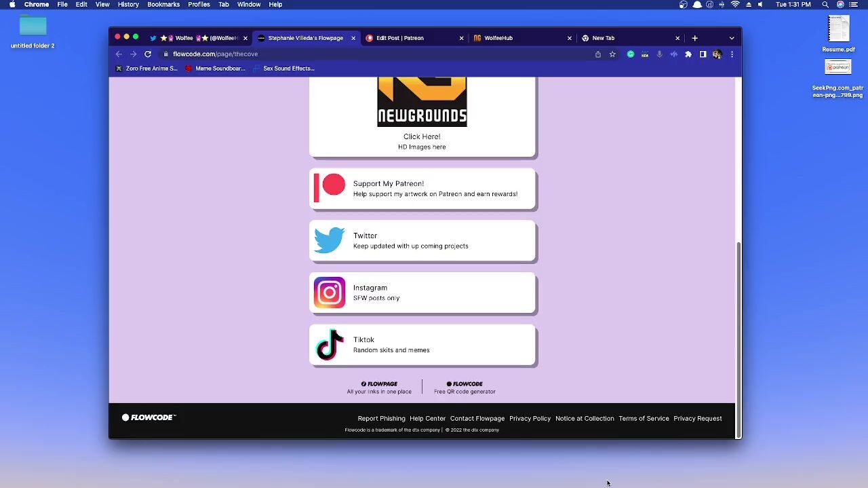Click the Report Phishing footer link
This screenshot has width=868, height=488.
381,419
